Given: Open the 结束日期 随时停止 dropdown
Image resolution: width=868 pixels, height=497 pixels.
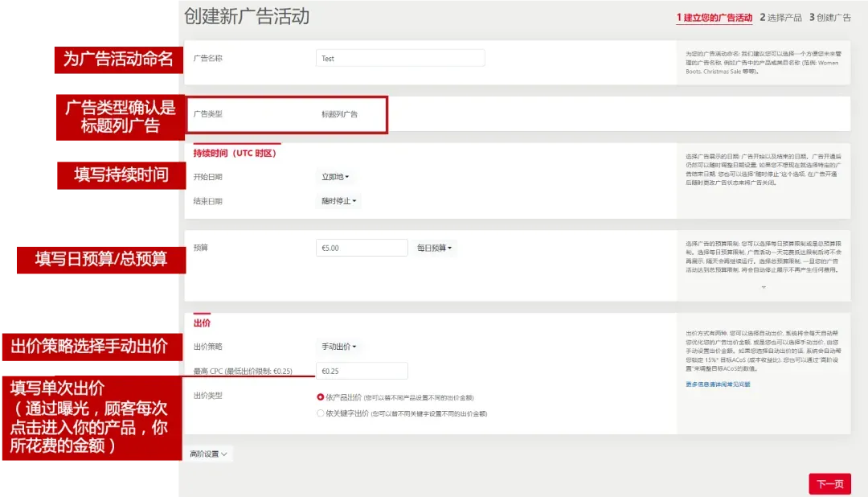Looking at the screenshot, I should [x=339, y=201].
